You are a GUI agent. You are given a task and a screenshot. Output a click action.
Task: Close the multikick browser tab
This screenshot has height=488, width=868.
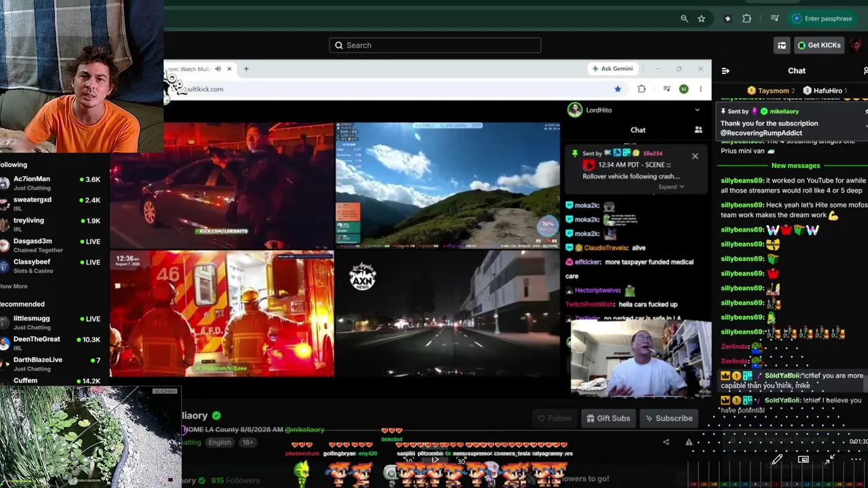click(x=229, y=68)
